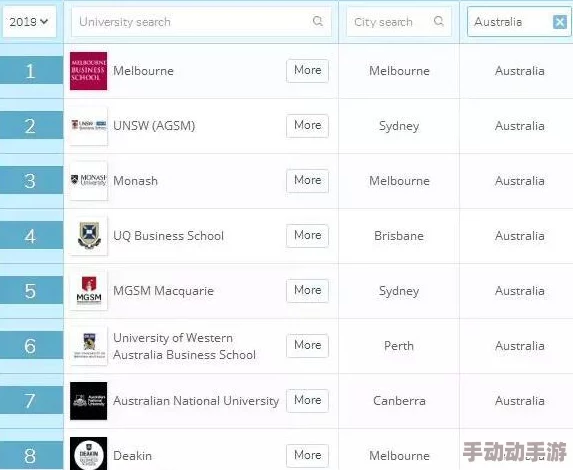
Task: Click More for Australian National University
Action: click(x=308, y=401)
